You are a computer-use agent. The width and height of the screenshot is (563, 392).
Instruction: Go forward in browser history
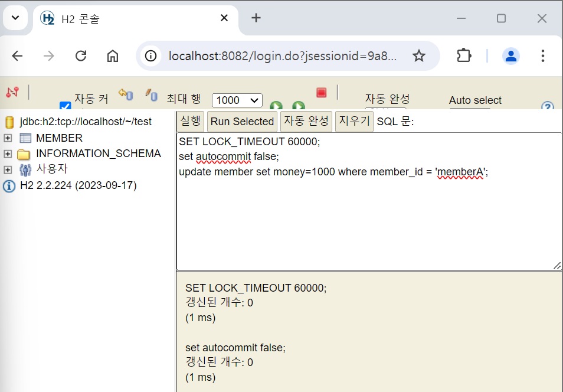[x=48, y=55]
